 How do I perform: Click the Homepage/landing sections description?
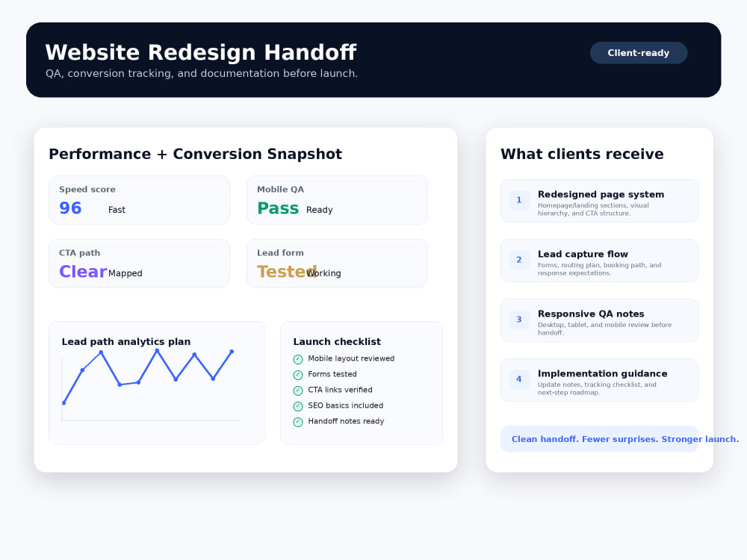click(x=593, y=209)
